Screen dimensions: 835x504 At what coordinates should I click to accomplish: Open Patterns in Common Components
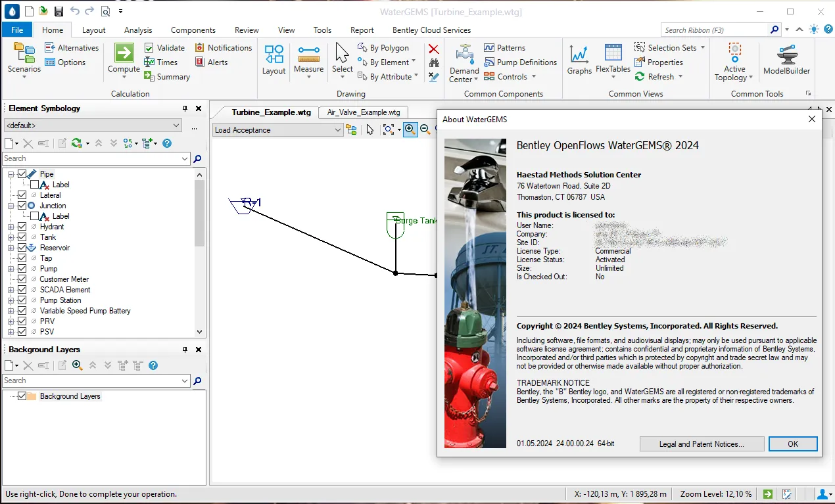(x=504, y=47)
